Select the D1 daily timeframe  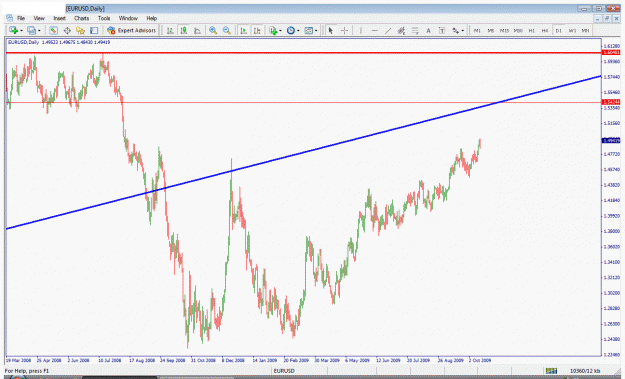click(558, 30)
